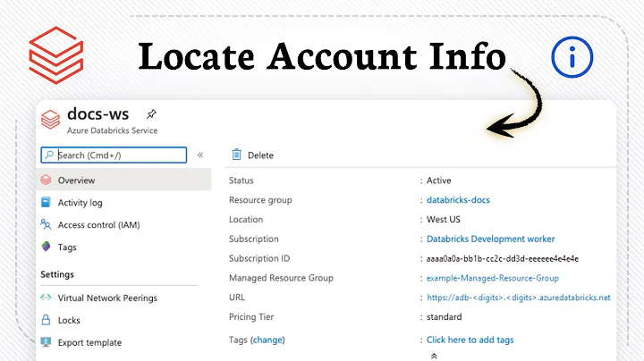
Task: Open example-Managed-Resource-Group link
Action: [493, 278]
